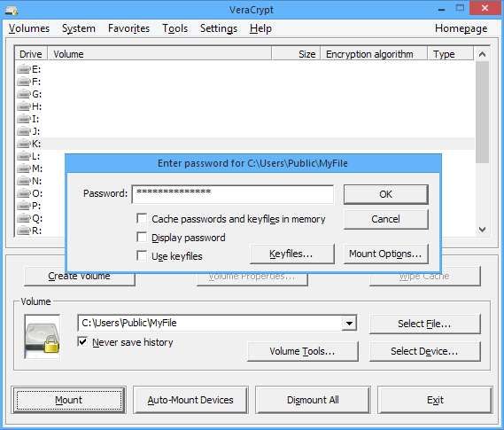This screenshot has width=504, height=430.
Task: Open the Help menu
Action: [x=260, y=28]
